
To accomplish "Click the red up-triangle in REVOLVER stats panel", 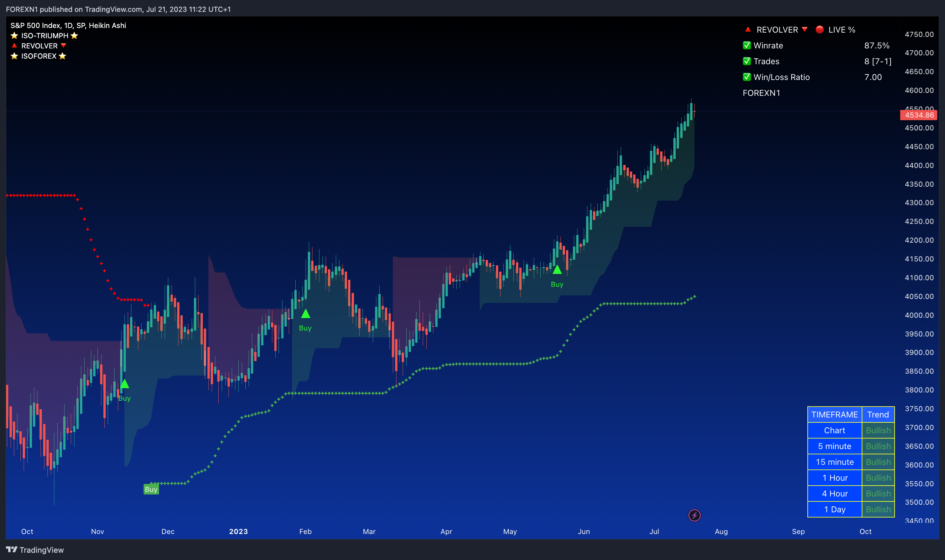I will coord(748,29).
